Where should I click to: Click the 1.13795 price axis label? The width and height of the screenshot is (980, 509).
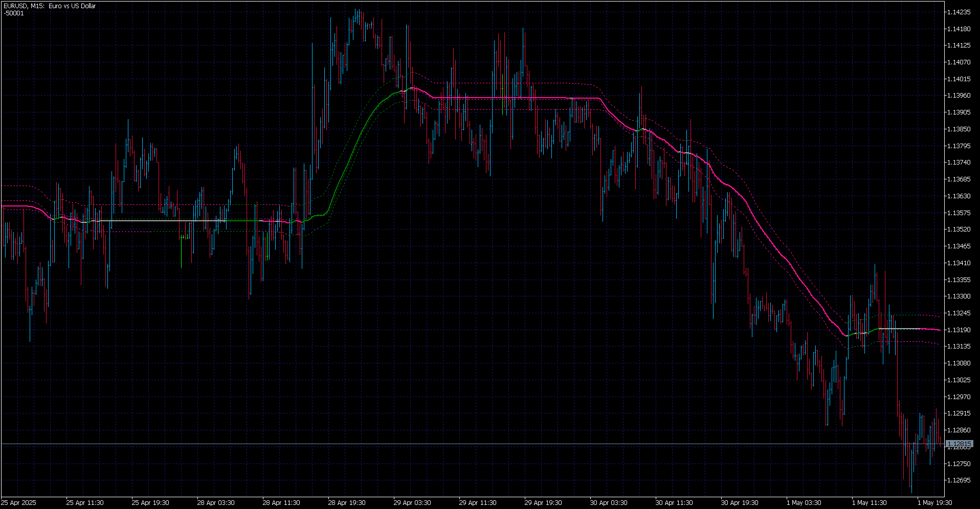[x=959, y=146]
